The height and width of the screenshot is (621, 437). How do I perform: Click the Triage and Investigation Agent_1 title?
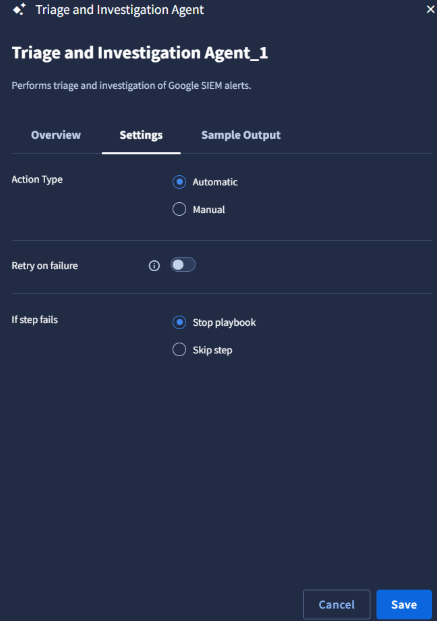[140, 53]
